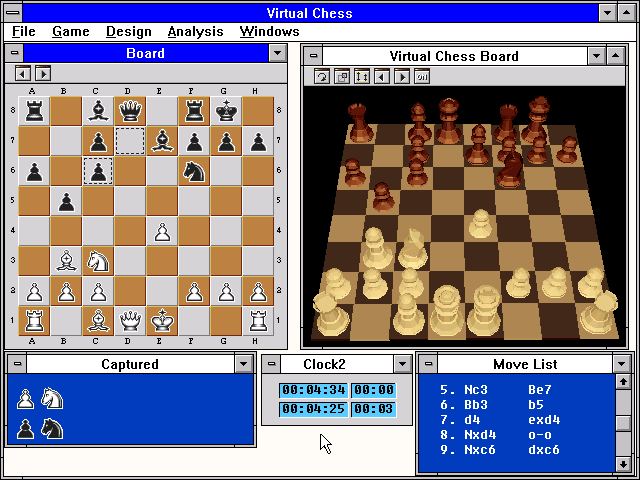This screenshot has width=640, height=480.
Task: Select the white bishop on b3
Action: pos(66,261)
